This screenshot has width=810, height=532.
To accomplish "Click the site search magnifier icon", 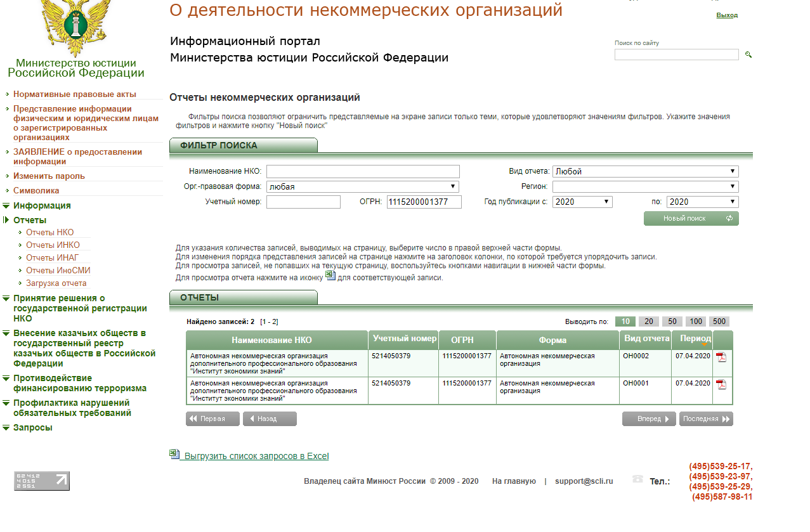I will click(x=748, y=55).
